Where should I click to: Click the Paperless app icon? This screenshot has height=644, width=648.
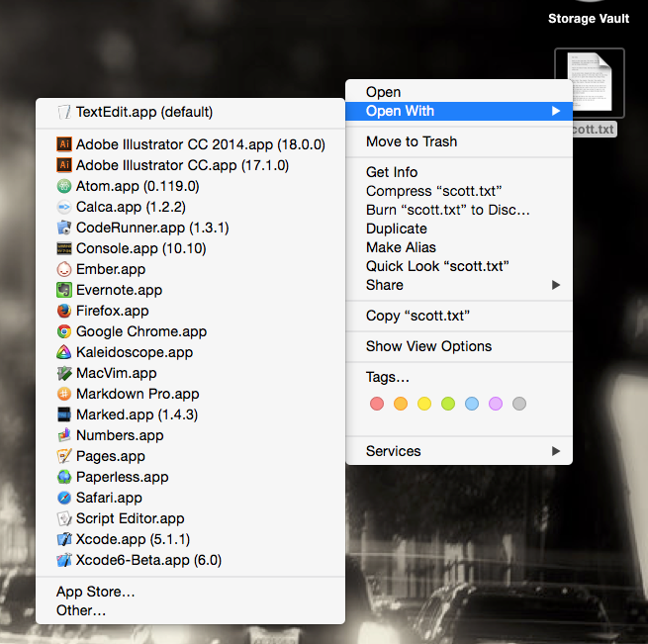pos(64,477)
